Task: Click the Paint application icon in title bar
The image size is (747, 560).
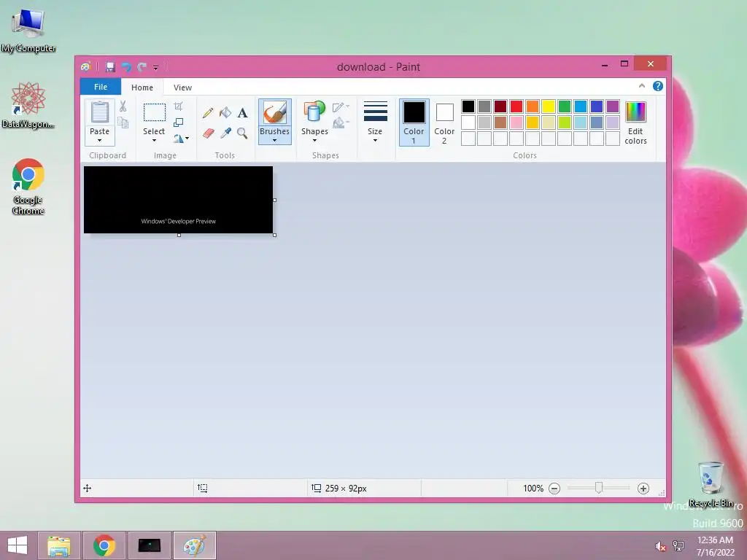Action: pyautogui.click(x=86, y=67)
